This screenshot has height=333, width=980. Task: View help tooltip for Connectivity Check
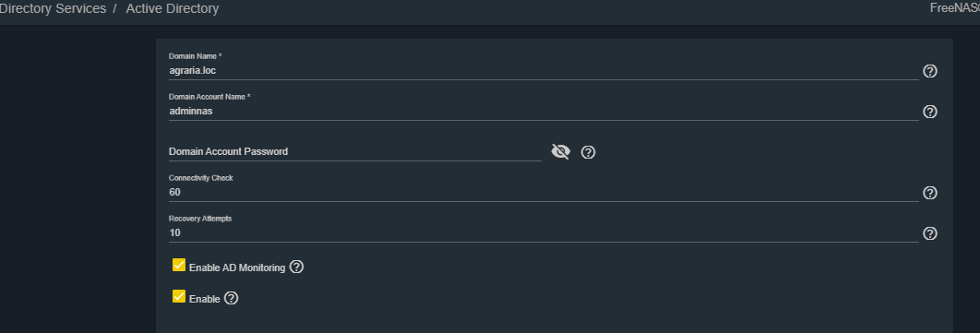pos(930,193)
